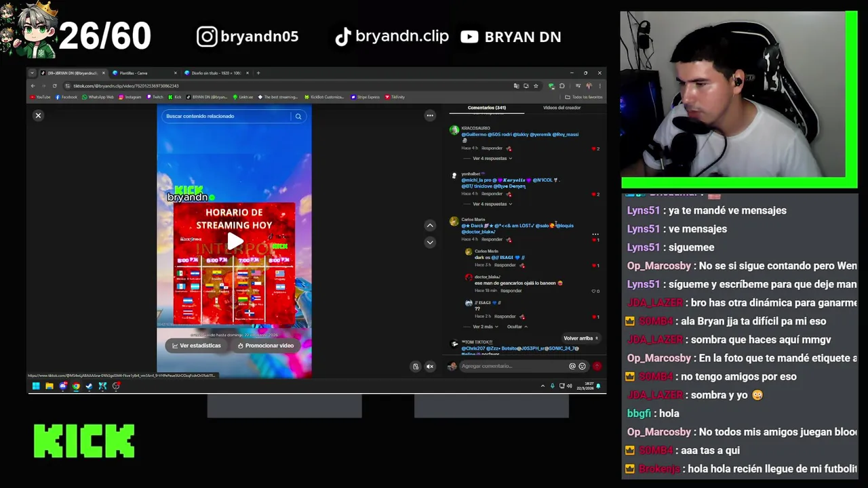The width and height of the screenshot is (868, 488).
Task: Click the auto-scroll icon next to mute button
Action: pos(416,367)
